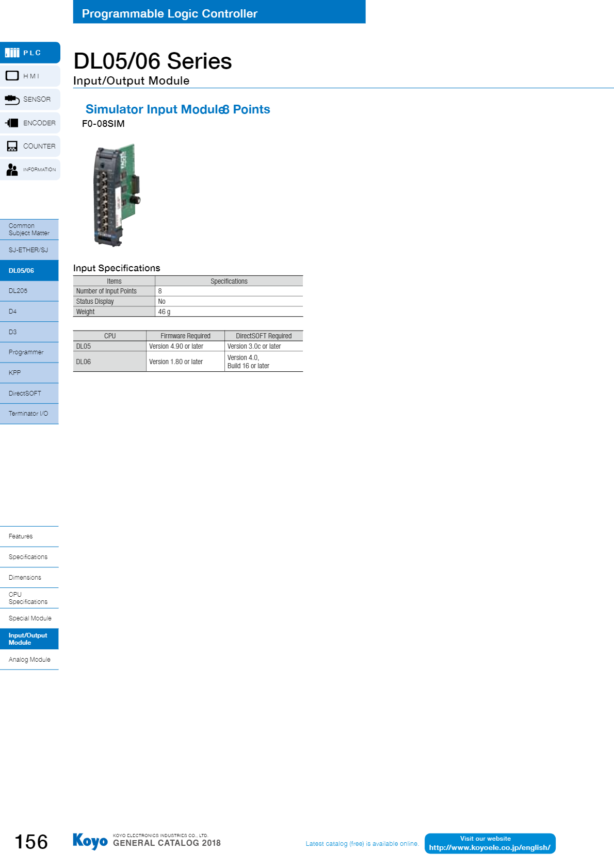Open the ENCODER category tab
This screenshot has width=614, height=868.
pyautogui.click(x=30, y=123)
